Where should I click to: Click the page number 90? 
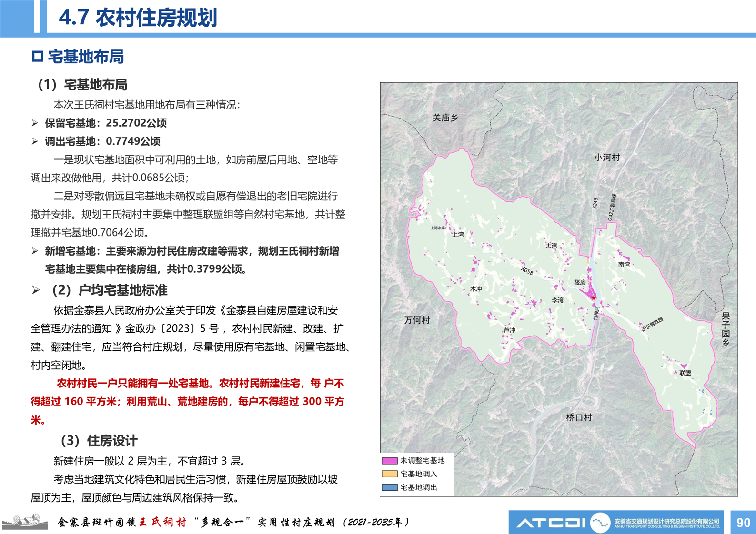(x=743, y=523)
